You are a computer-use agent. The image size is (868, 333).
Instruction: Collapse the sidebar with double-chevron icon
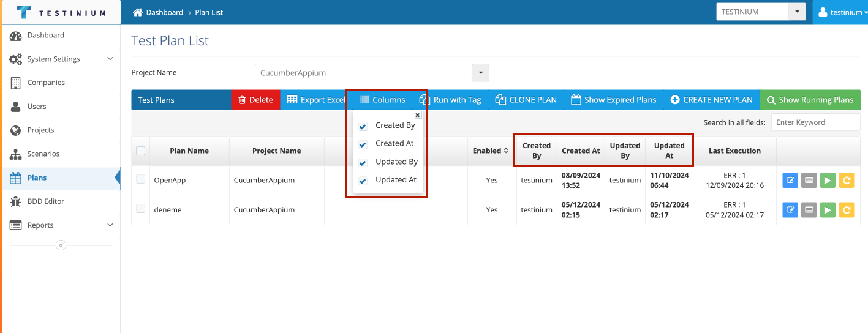(61, 245)
